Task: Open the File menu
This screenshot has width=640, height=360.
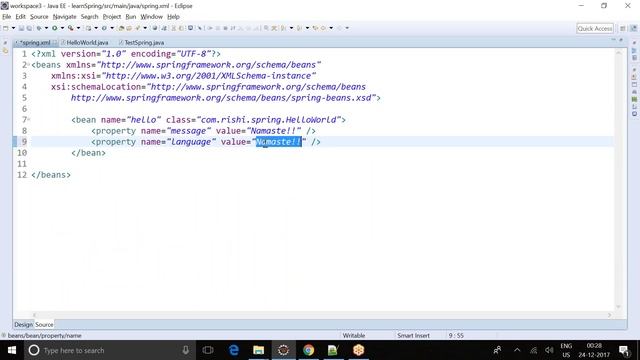Action: pos(7,17)
